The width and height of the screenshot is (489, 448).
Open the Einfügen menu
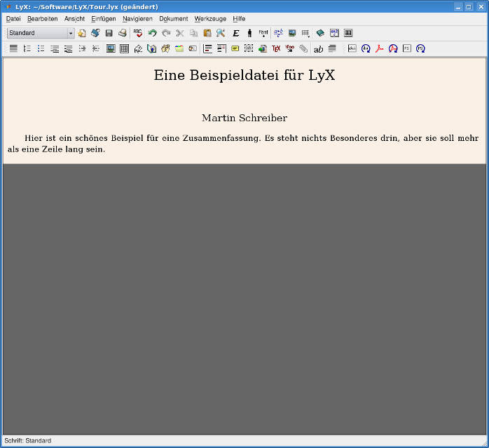click(104, 19)
